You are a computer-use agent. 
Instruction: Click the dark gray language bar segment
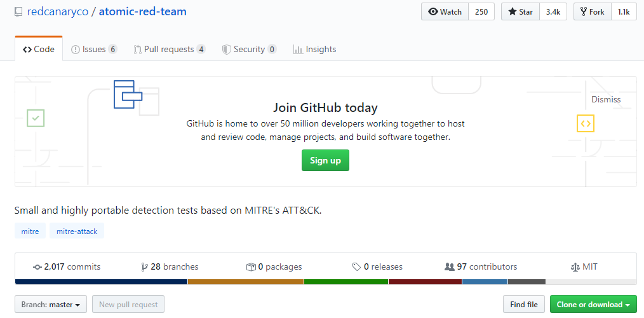click(527, 282)
